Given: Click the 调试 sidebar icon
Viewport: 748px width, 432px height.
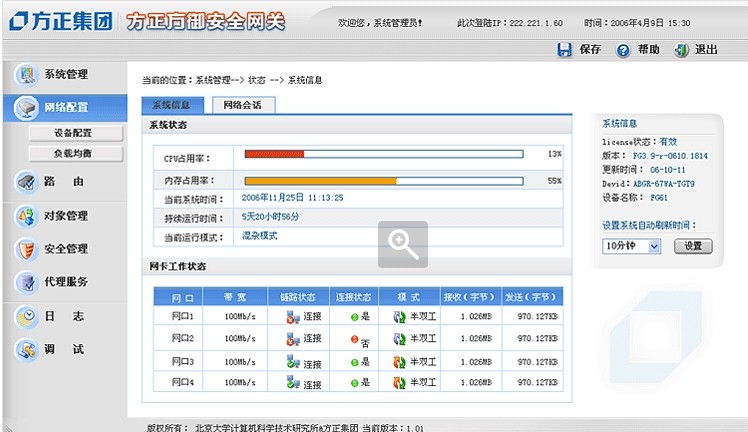Looking at the screenshot, I should (26, 350).
